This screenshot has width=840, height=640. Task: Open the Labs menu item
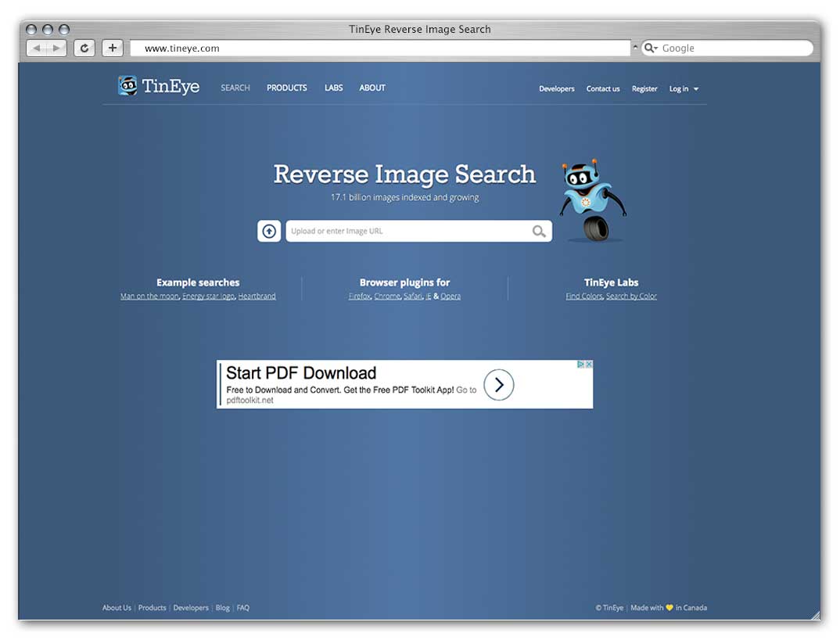click(334, 88)
